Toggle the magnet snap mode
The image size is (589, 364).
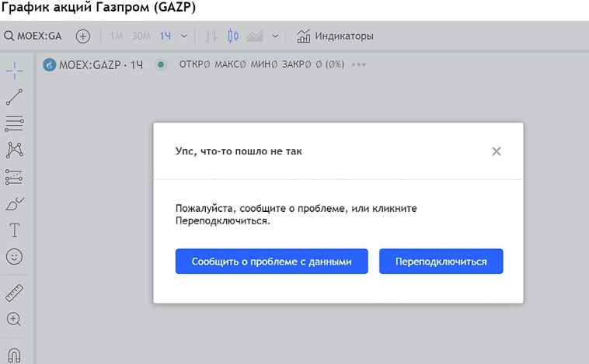15,354
